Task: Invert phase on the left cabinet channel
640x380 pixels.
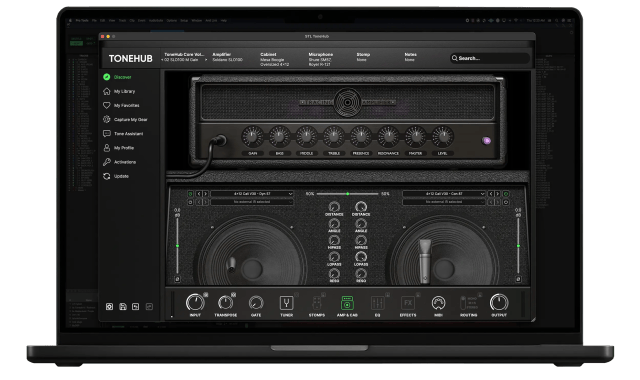Action: click(177, 279)
